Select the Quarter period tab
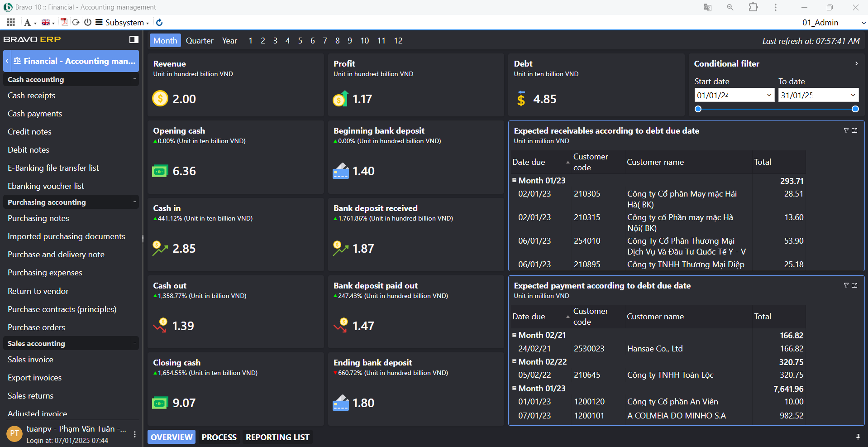The image size is (868, 447). (x=200, y=40)
